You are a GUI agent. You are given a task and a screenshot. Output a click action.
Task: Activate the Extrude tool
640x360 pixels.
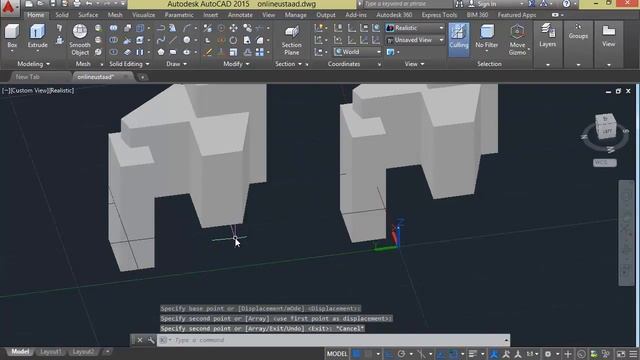(x=37, y=37)
